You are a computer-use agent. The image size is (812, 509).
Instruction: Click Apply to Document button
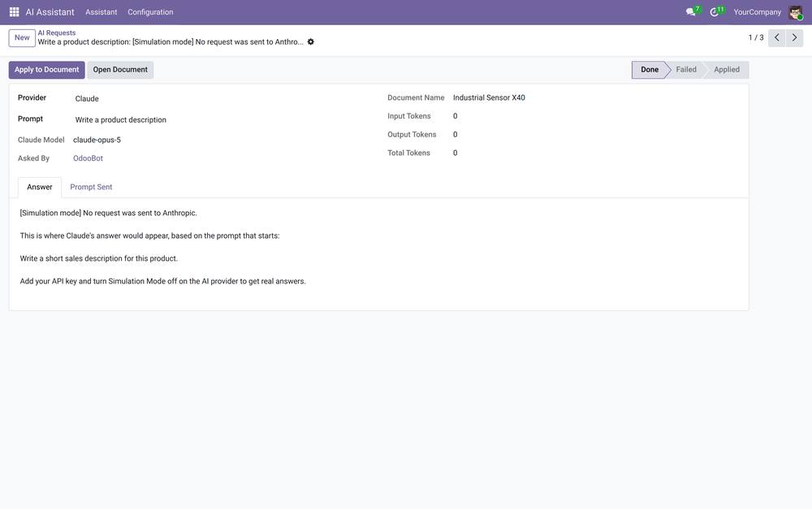point(46,70)
